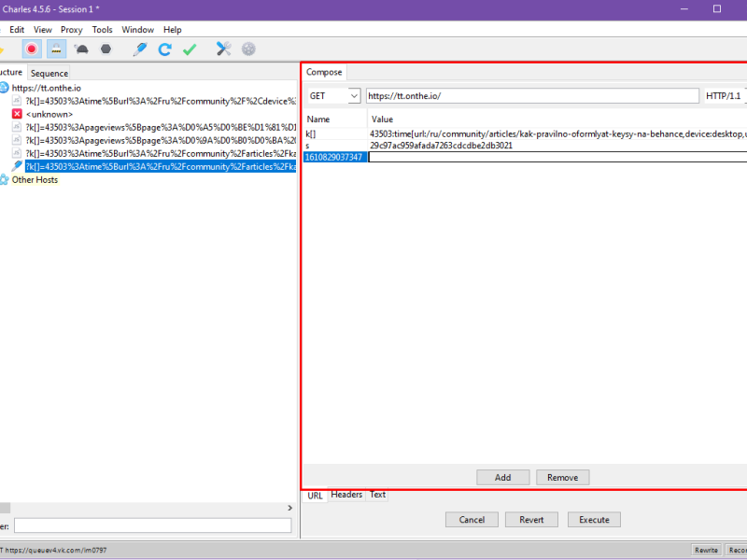Viewport: 747px width, 560px height.
Task: Minimize the Charles window
Action: click(x=684, y=8)
